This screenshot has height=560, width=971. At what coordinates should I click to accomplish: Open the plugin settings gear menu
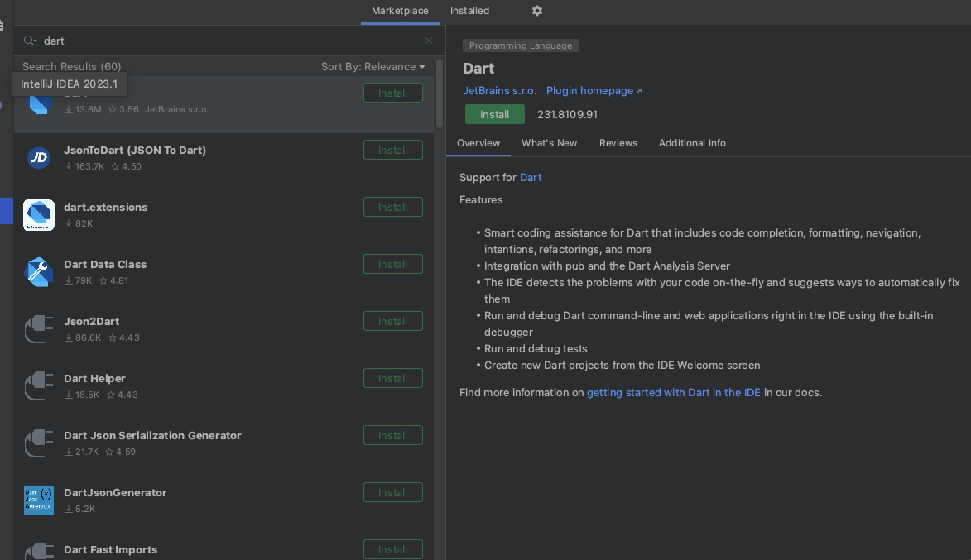(537, 11)
